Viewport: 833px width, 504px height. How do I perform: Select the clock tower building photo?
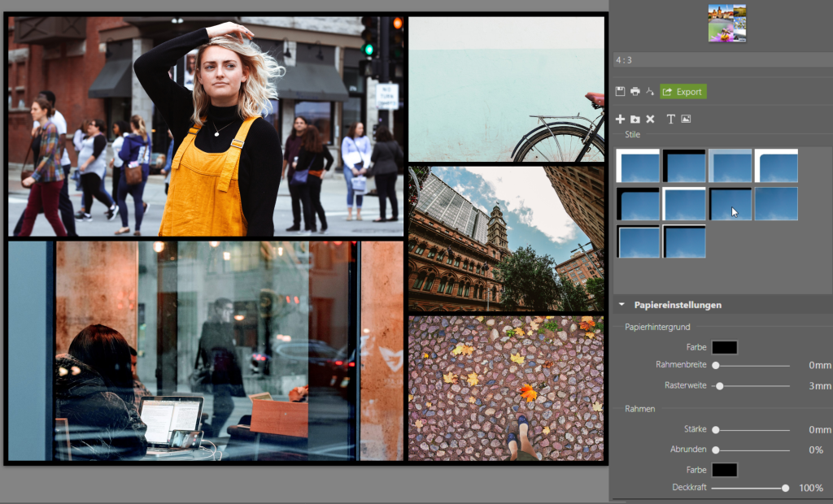[506, 238]
